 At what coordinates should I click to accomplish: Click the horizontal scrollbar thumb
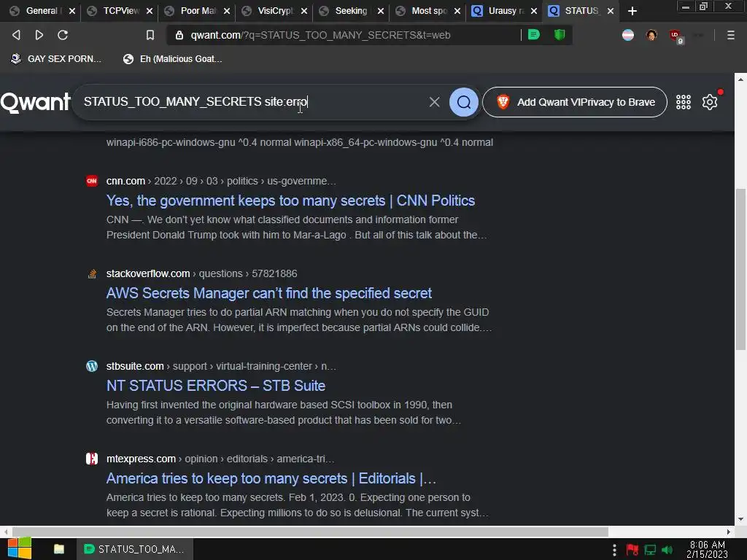[x=310, y=531]
